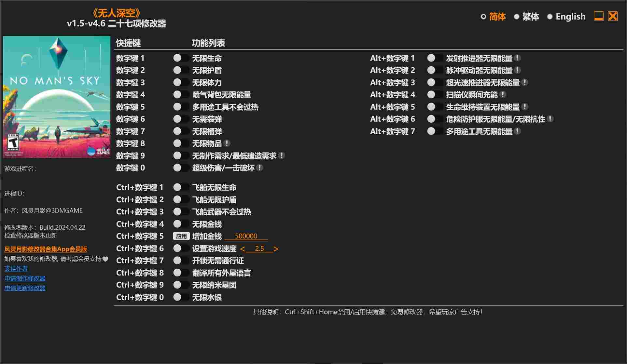Open 申请制作修改器 link
Image resolution: width=627 pixels, height=364 pixels.
tap(25, 278)
